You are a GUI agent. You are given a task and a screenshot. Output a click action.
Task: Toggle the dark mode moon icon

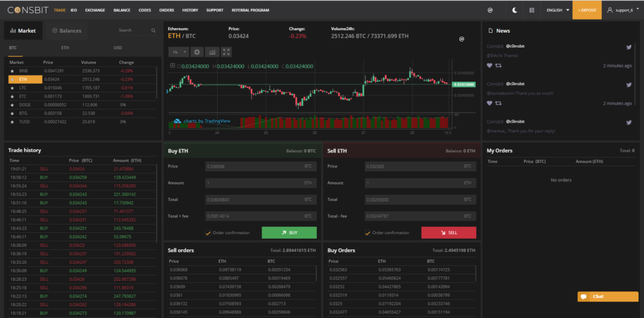[x=514, y=10]
